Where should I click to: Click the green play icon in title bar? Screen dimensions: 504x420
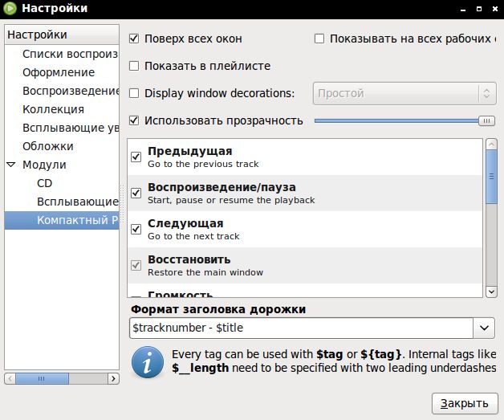[10, 8]
